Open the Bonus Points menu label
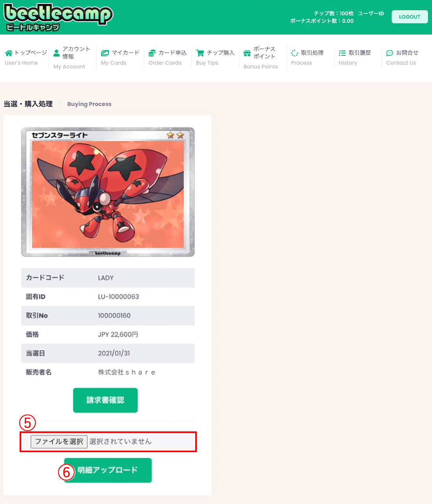432x504 pixels. coord(261,67)
